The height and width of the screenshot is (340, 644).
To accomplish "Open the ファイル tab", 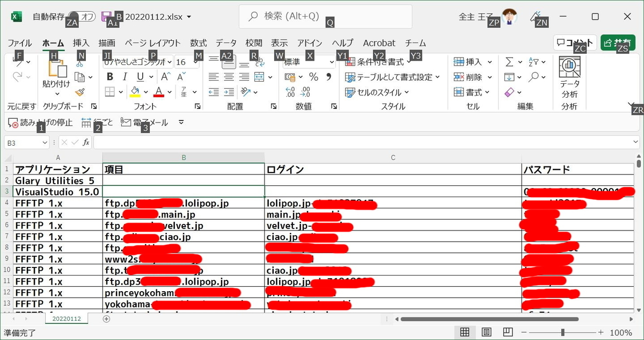I will (x=20, y=43).
